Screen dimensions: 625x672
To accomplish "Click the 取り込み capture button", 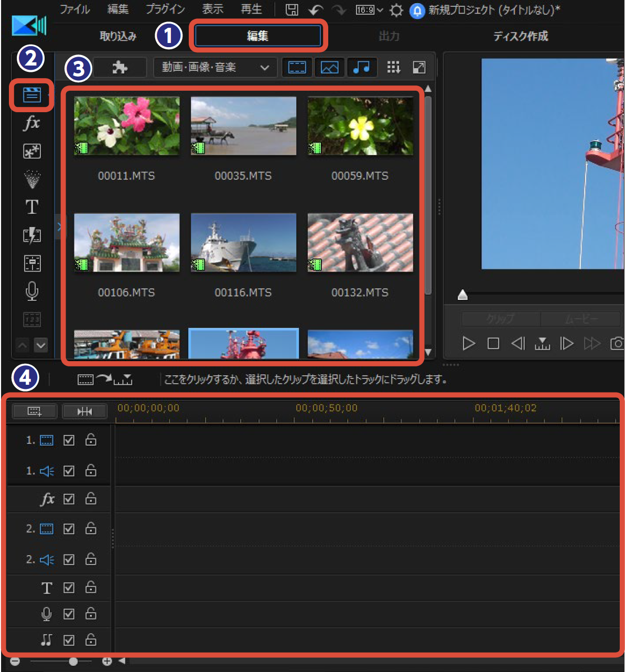I will tap(118, 36).
